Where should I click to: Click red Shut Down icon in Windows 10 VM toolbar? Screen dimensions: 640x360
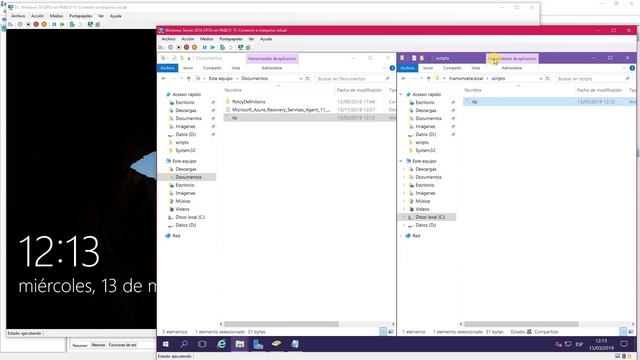[x=36, y=24]
